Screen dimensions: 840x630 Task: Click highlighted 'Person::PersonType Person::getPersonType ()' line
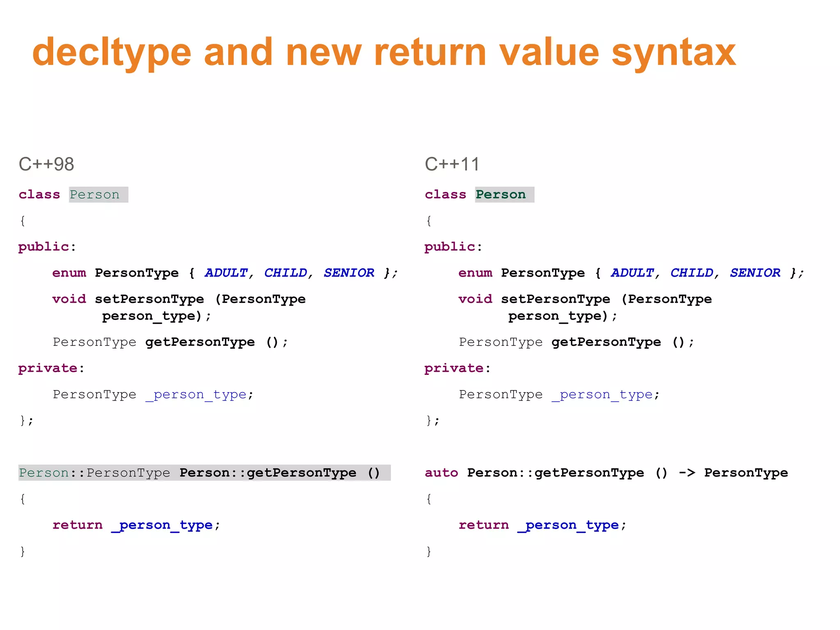tap(204, 473)
